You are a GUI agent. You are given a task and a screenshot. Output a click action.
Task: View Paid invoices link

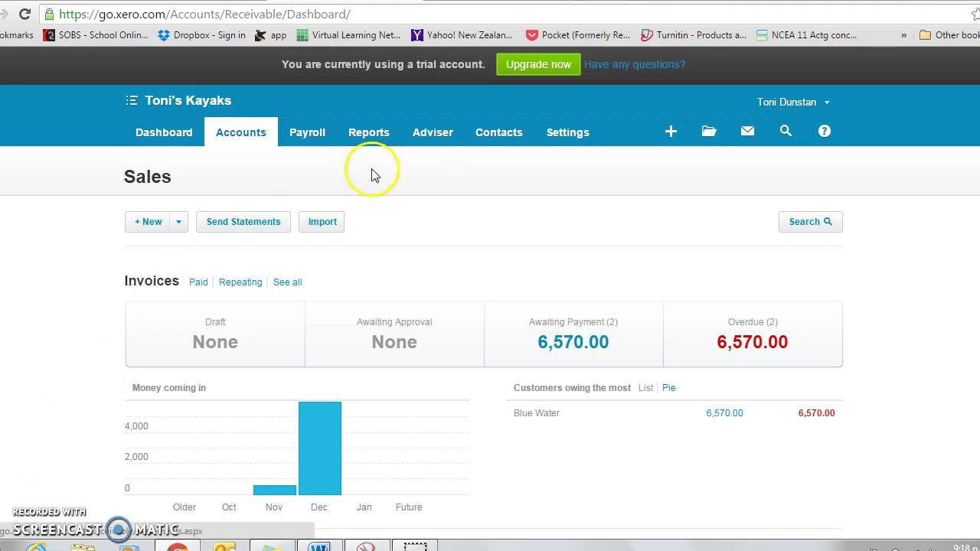pyautogui.click(x=198, y=282)
